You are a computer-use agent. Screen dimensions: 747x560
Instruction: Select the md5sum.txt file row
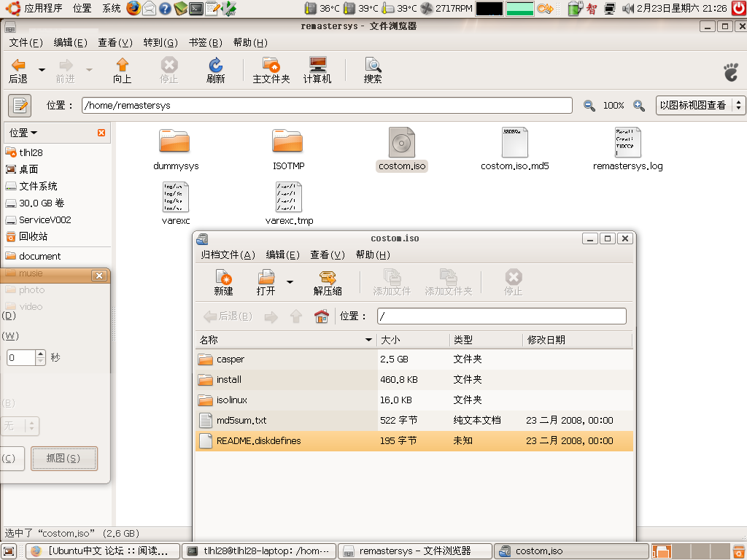pyautogui.click(x=414, y=421)
